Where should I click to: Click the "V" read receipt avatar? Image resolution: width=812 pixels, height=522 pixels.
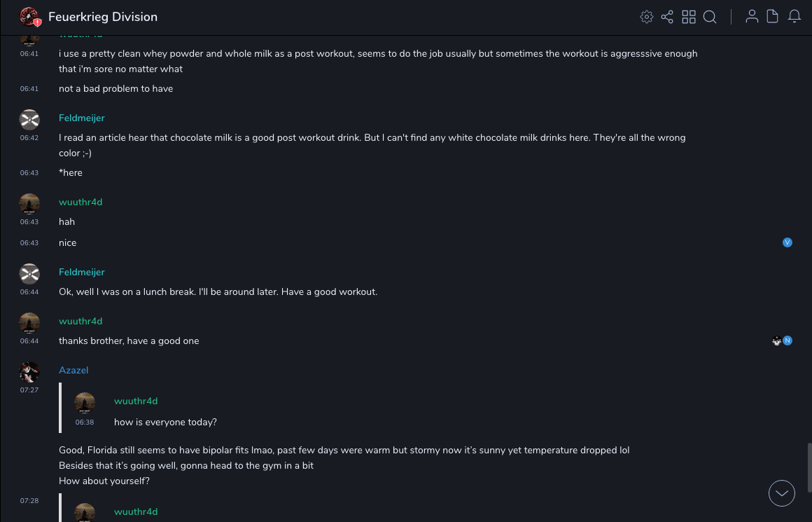click(787, 242)
